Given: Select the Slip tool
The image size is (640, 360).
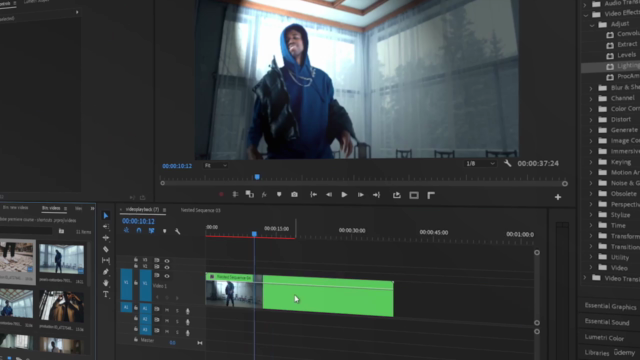Looking at the screenshot, I should coord(106,260).
